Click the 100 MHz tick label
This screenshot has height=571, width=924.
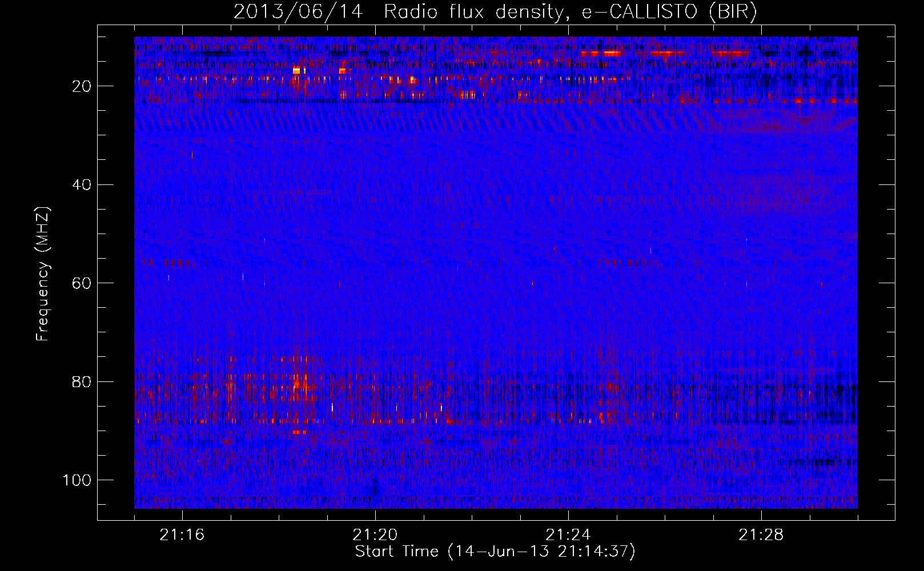tap(77, 480)
